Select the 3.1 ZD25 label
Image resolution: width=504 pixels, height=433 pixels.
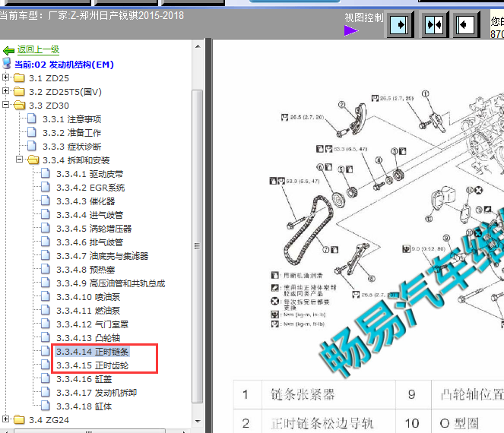49,78
